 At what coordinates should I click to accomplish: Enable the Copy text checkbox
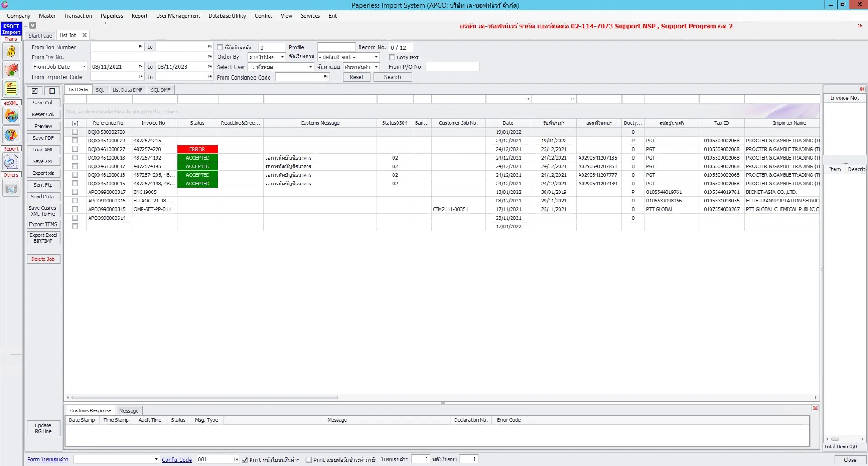pyautogui.click(x=393, y=57)
